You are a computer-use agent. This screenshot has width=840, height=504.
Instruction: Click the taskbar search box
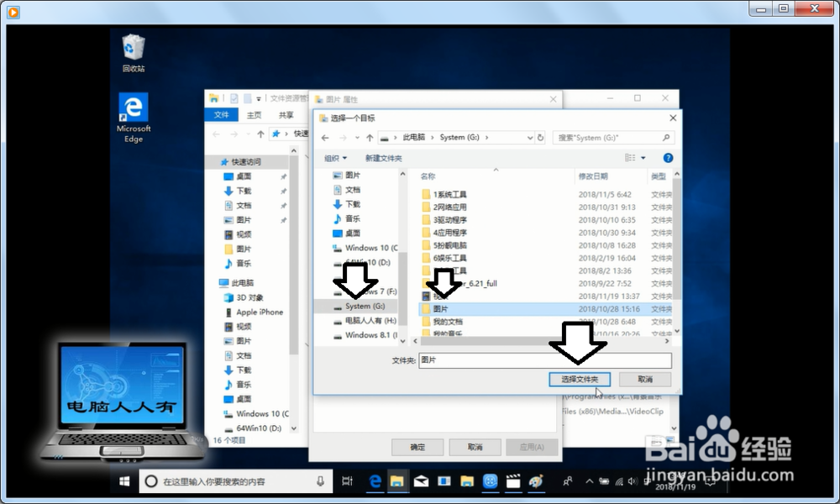click(x=236, y=481)
